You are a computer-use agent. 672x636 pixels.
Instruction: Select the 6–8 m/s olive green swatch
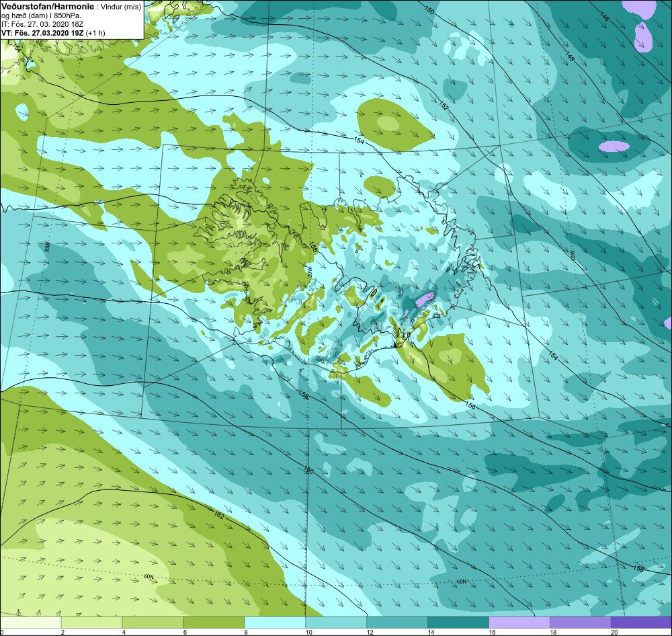click(214, 622)
